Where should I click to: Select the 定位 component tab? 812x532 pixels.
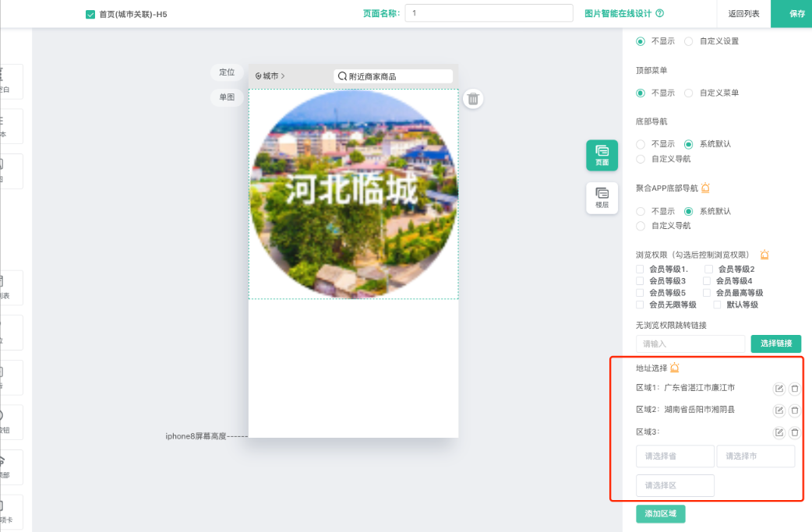(227, 72)
